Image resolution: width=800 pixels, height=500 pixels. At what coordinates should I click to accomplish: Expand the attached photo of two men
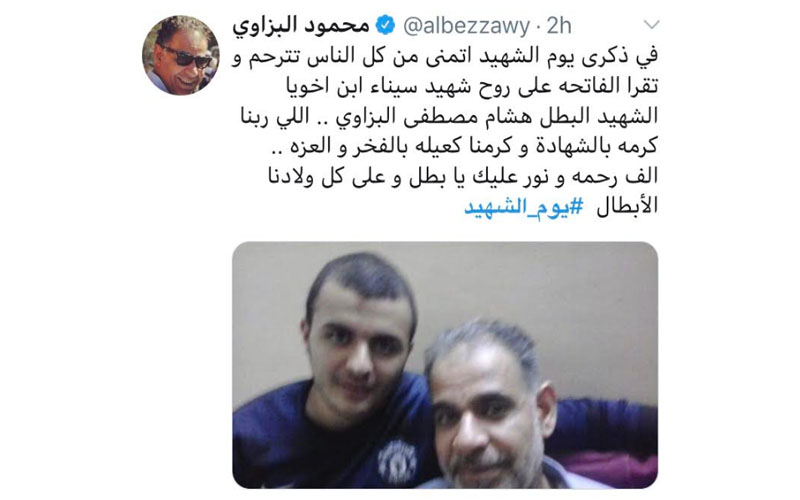(x=445, y=365)
